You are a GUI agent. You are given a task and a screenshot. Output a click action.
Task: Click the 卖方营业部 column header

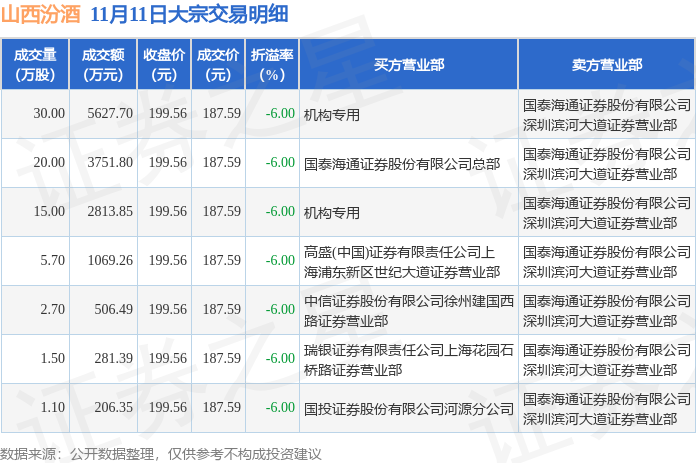pos(606,64)
